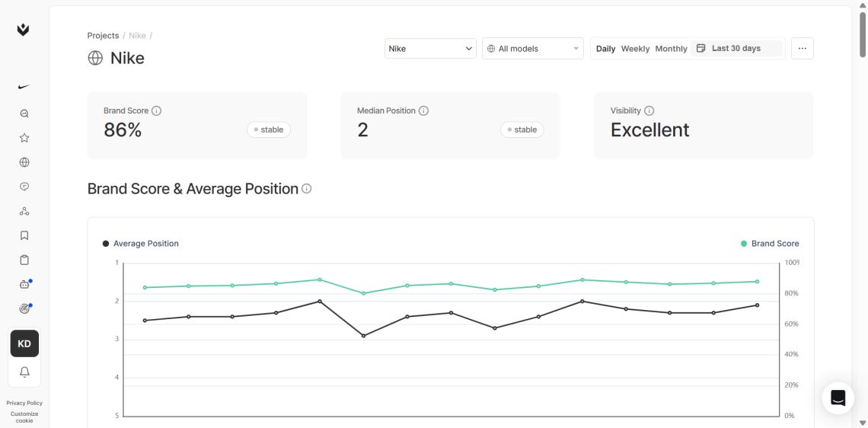This screenshot has height=428, width=868.
Task: Click the app logo in the sidebar
Action: tap(24, 30)
